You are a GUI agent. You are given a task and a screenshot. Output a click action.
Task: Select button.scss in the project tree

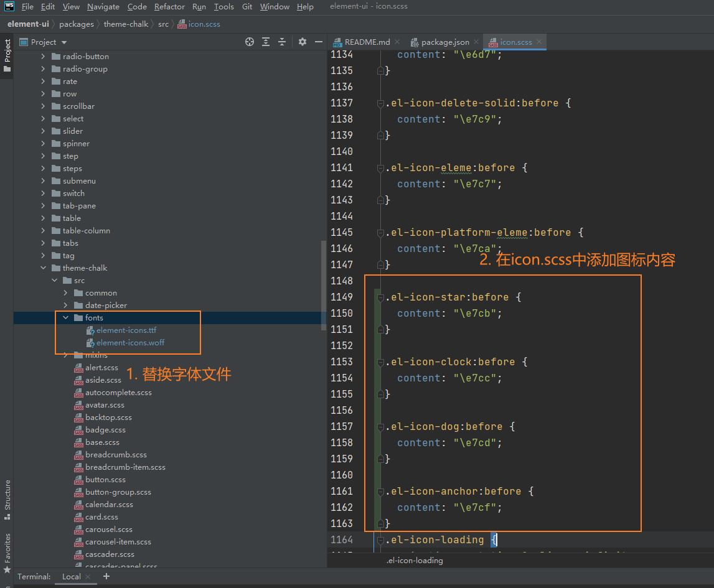(105, 480)
